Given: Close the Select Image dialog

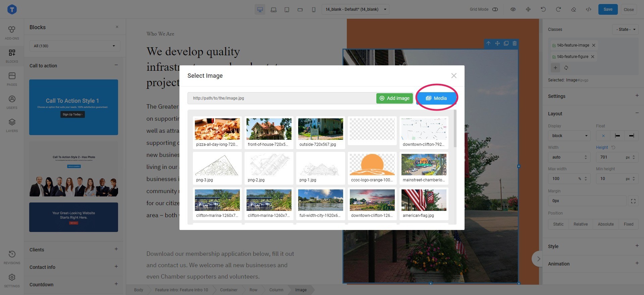Looking at the screenshot, I should pyautogui.click(x=454, y=76).
